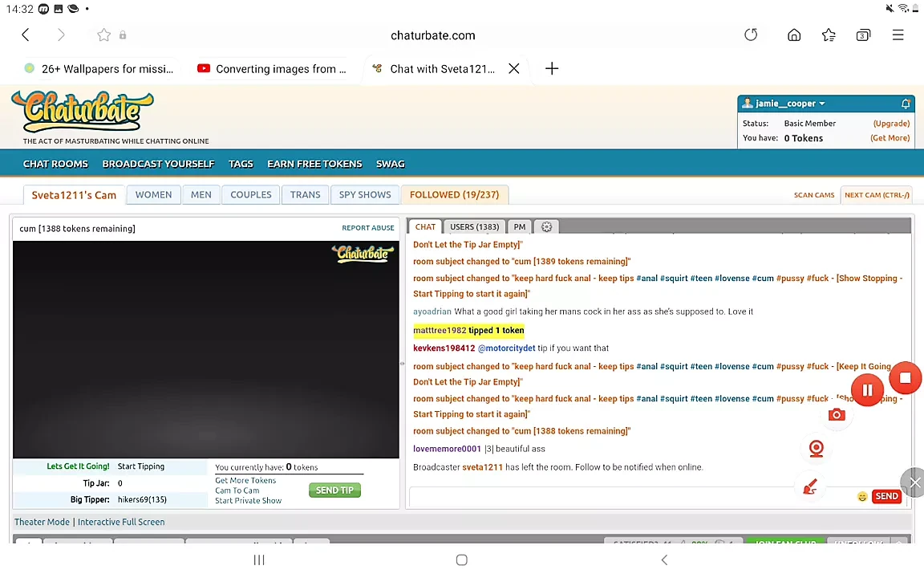924x578 pixels.
Task: Open chat settings gear icon
Action: point(547,227)
